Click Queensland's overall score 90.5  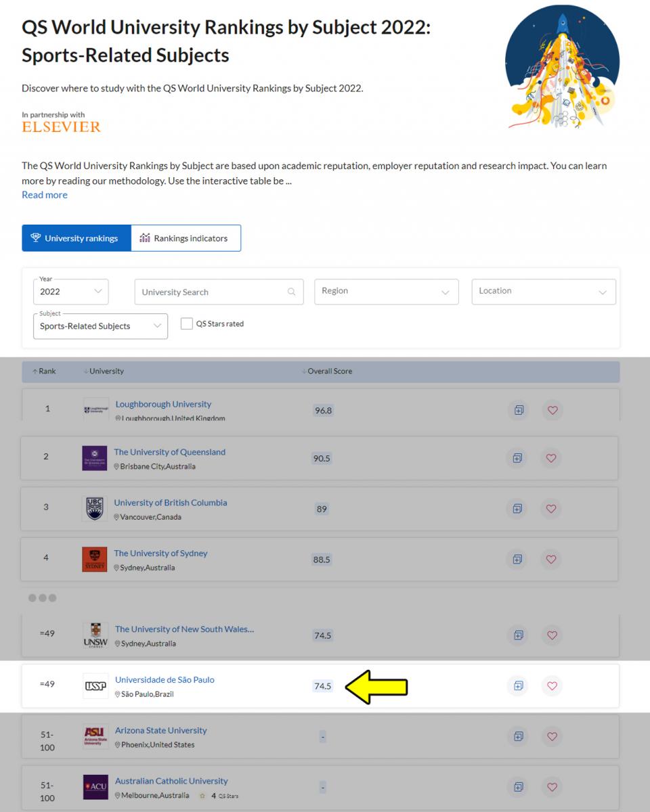pos(322,458)
